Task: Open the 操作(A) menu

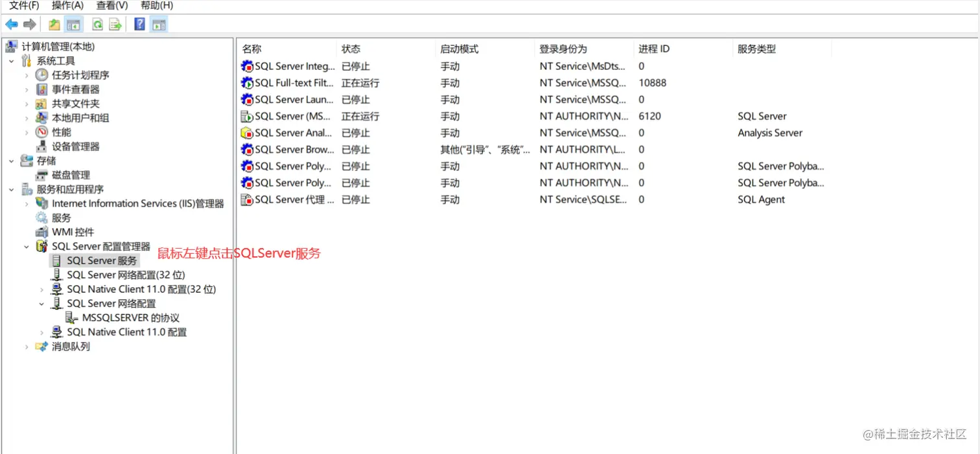Action: 68,5
